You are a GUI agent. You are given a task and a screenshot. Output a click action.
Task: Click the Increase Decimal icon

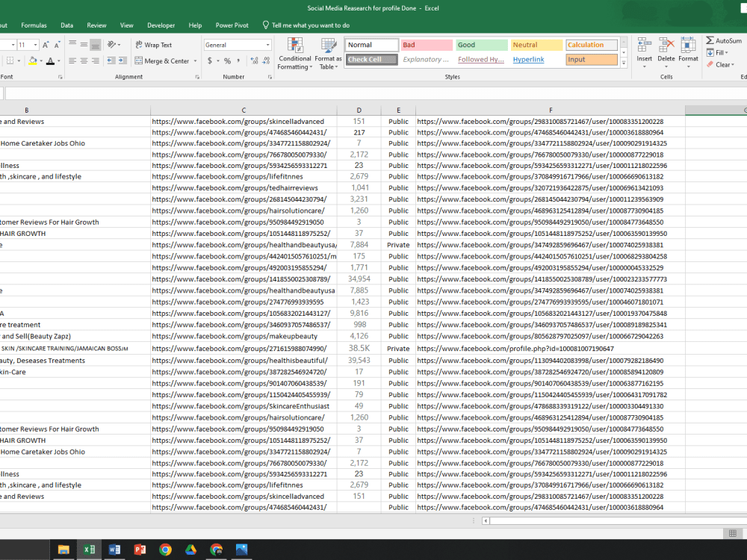pyautogui.click(x=255, y=60)
